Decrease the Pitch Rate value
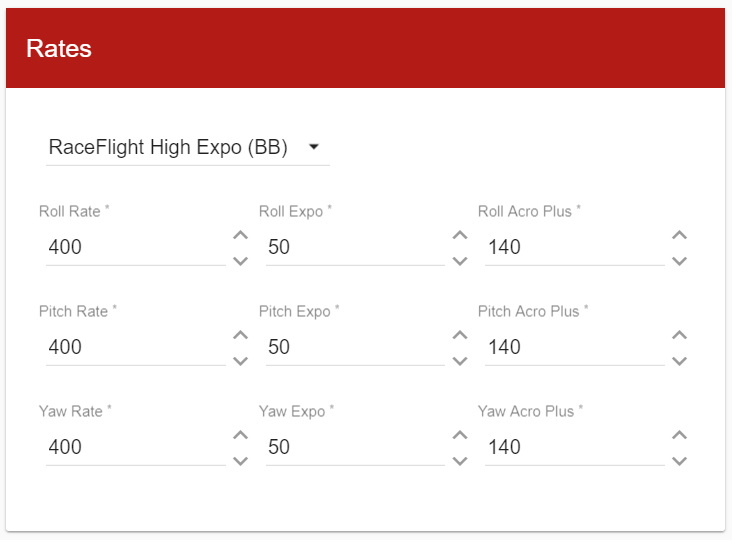The image size is (732, 540). (x=240, y=361)
